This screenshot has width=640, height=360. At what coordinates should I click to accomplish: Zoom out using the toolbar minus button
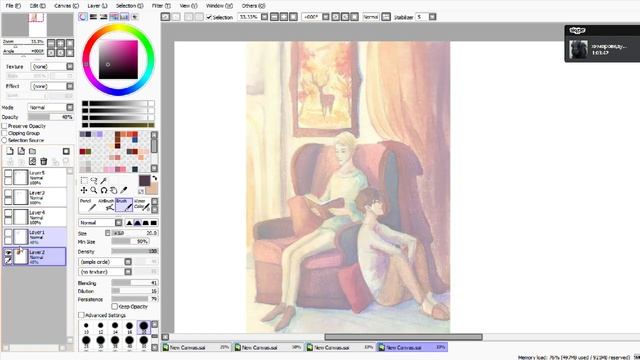coord(274,17)
